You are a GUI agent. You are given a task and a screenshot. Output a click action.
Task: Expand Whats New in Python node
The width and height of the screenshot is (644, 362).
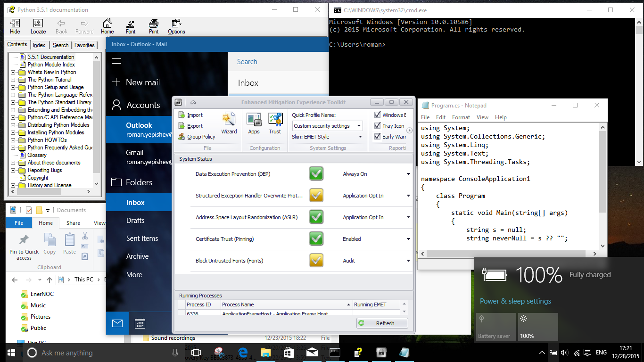[13, 72]
